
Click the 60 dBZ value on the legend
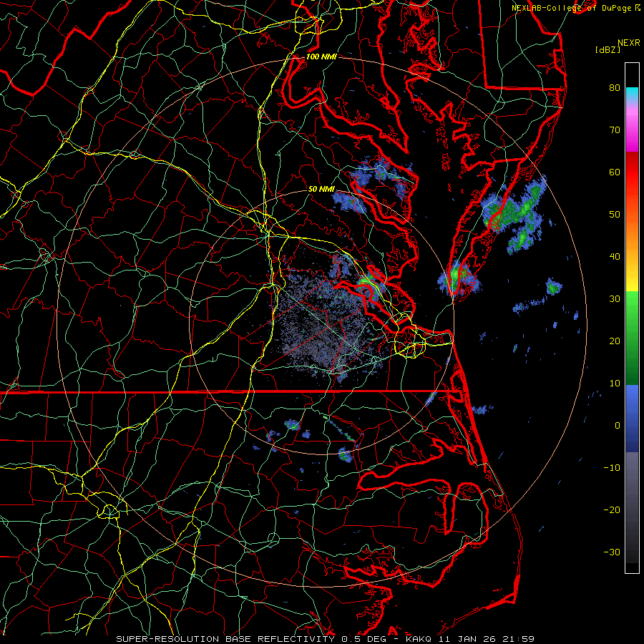click(615, 172)
